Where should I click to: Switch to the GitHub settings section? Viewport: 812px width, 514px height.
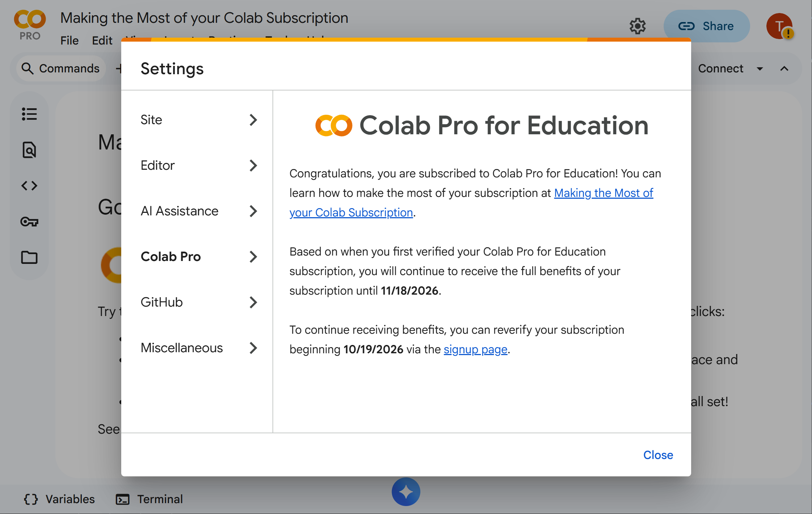162,302
